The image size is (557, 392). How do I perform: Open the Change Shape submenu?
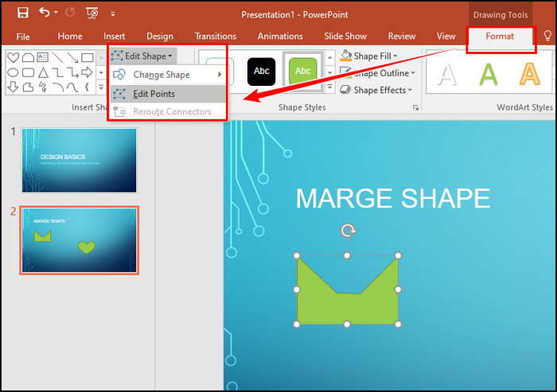(x=168, y=75)
